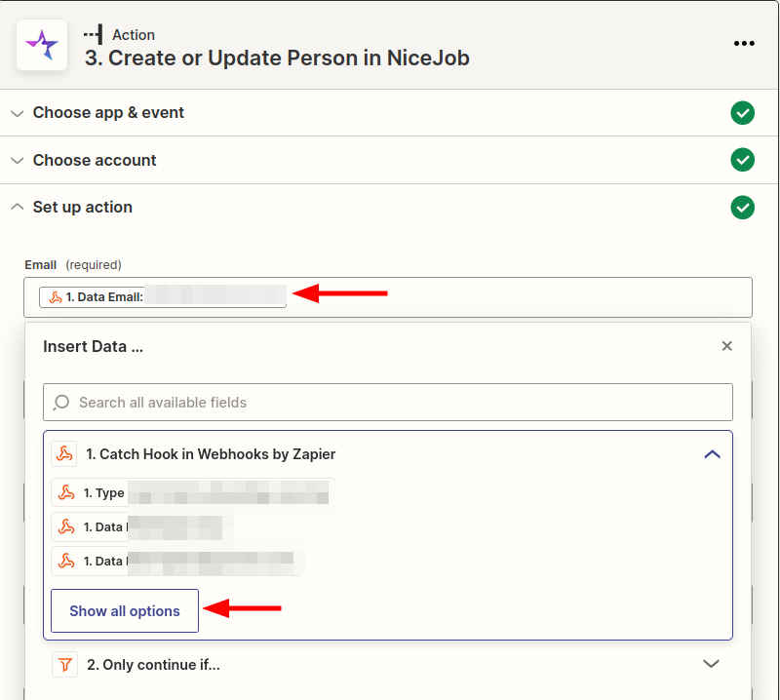Open the three-dot step options menu
The height and width of the screenshot is (700, 780).
click(744, 43)
